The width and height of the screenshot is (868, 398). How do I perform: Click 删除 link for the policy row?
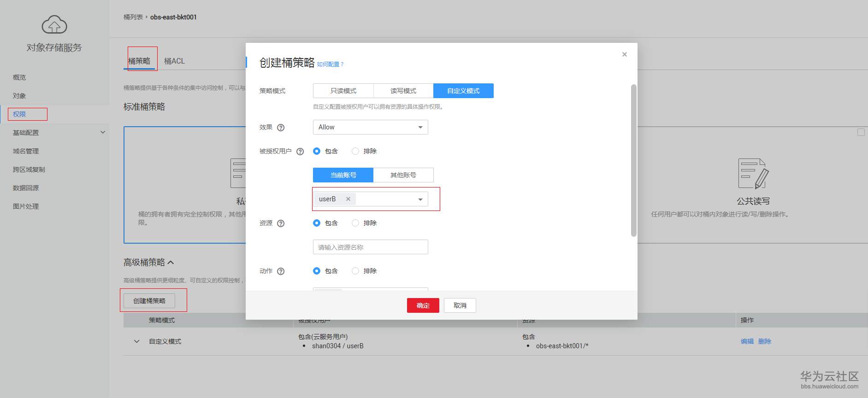pyautogui.click(x=765, y=341)
